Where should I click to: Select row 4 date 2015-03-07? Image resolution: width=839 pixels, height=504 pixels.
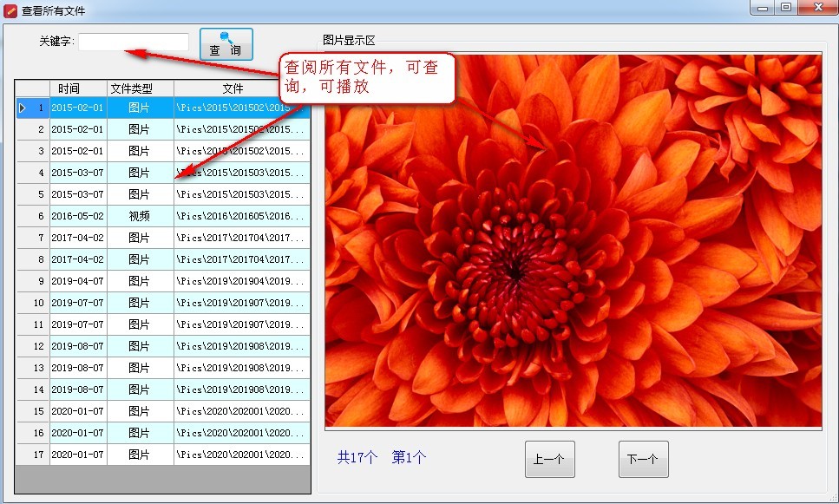tap(78, 173)
